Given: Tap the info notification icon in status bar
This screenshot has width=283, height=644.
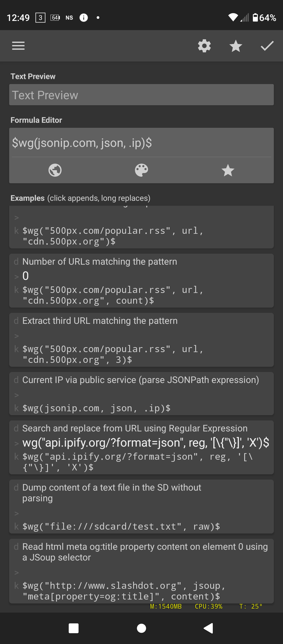Looking at the screenshot, I should coord(84,18).
